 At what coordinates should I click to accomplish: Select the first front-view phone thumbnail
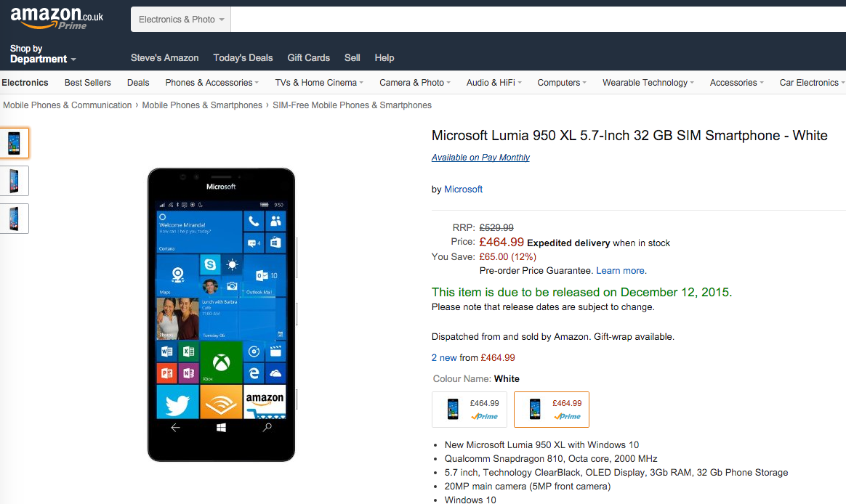coord(14,143)
